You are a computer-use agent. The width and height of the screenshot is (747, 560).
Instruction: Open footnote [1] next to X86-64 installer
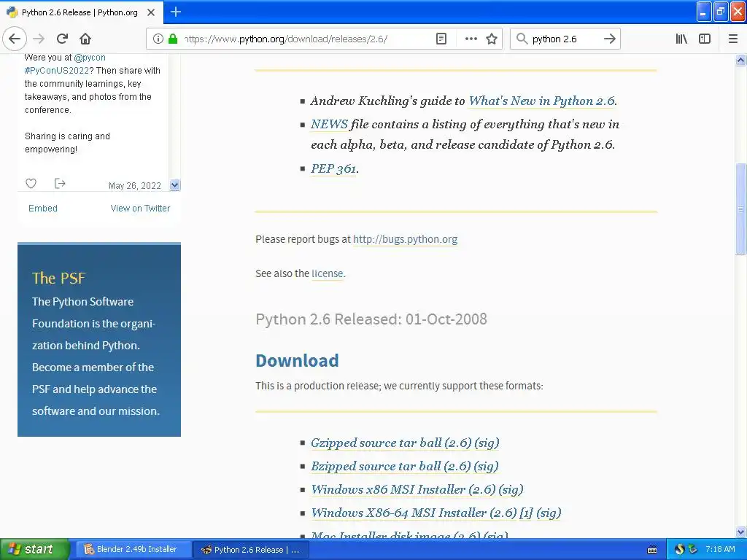[x=526, y=513]
